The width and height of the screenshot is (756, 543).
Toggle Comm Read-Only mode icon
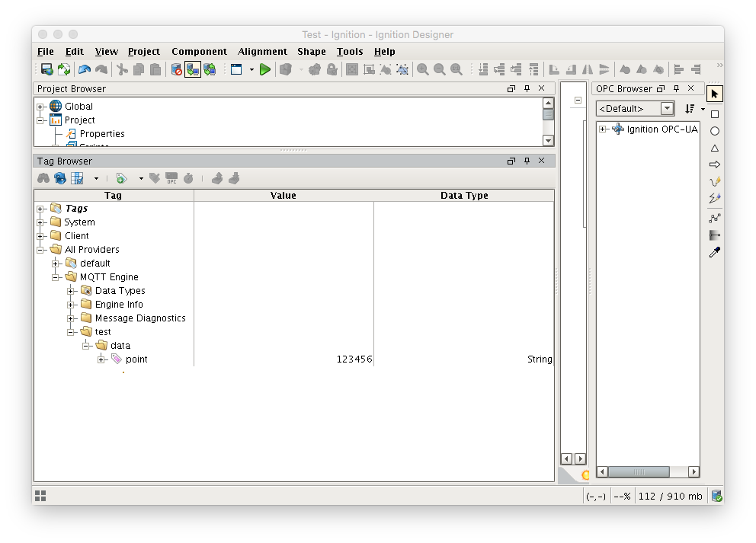(192, 69)
